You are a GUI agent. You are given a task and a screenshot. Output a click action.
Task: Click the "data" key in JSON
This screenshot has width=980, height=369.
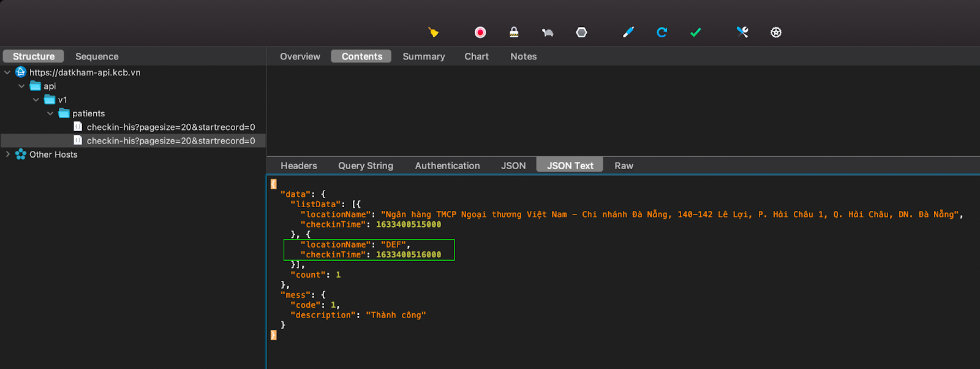pyautogui.click(x=295, y=194)
